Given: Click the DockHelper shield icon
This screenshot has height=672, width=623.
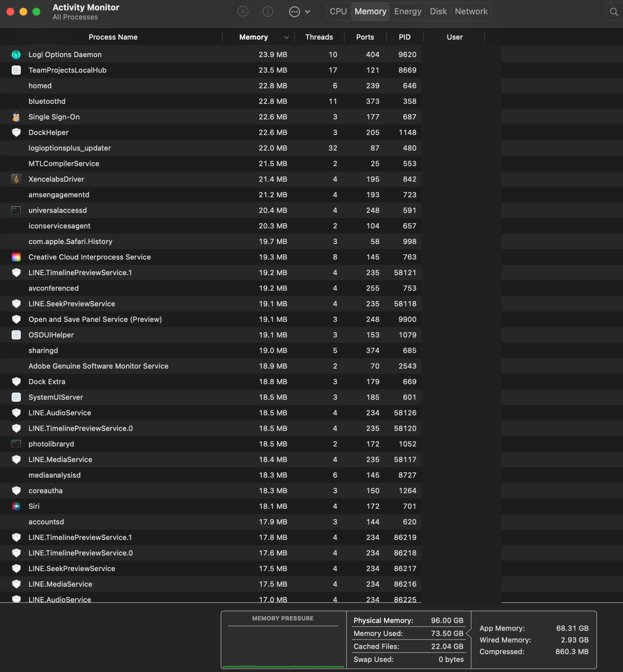Looking at the screenshot, I should (x=16, y=132).
